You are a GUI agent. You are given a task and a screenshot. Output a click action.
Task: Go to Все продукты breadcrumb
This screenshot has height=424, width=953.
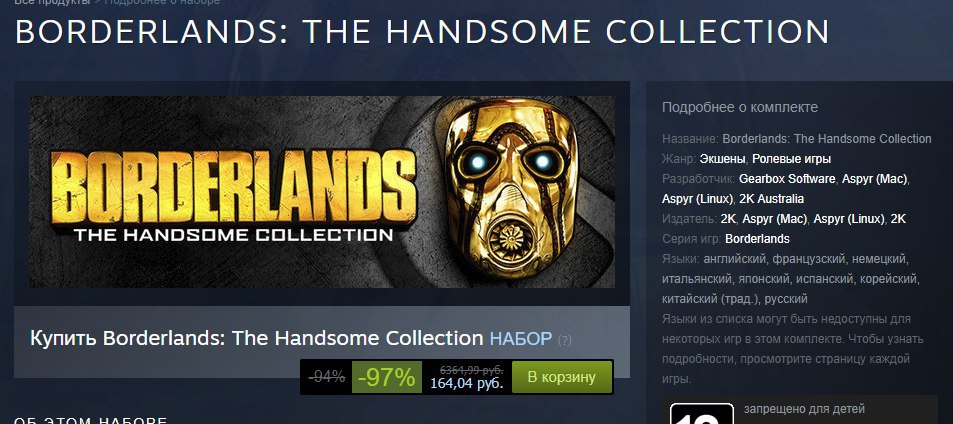tap(52, 2)
